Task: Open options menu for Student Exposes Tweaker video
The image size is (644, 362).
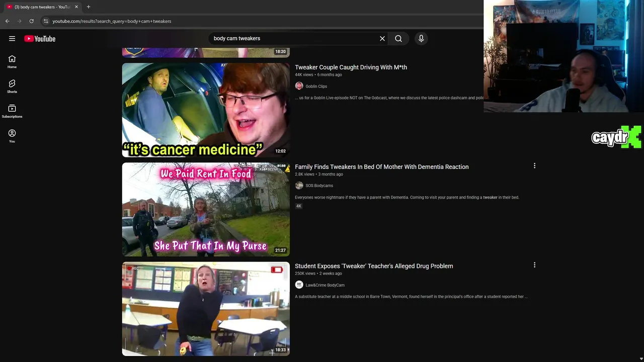Action: tap(534, 265)
